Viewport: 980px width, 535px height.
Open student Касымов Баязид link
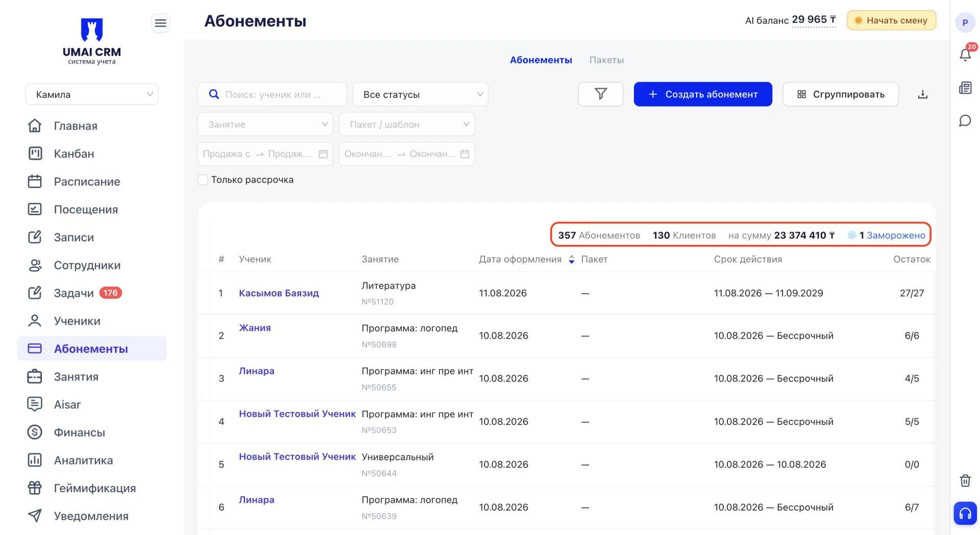pos(279,293)
